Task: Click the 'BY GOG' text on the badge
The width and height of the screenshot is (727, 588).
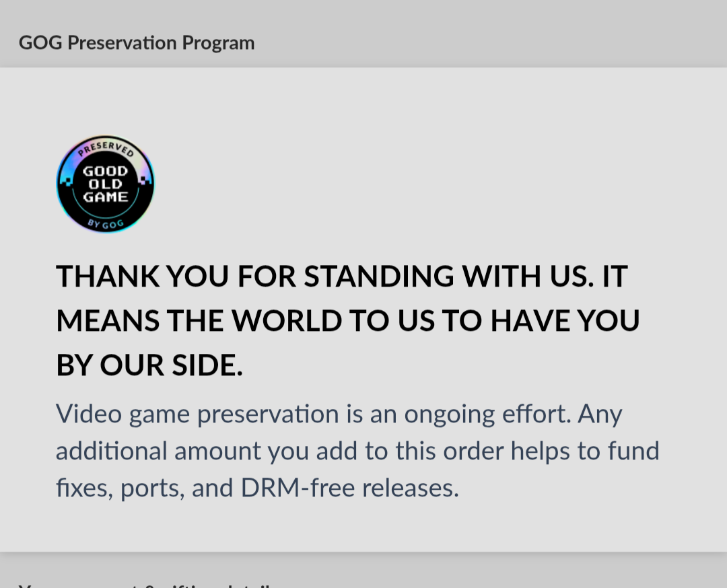Action: pos(106,224)
